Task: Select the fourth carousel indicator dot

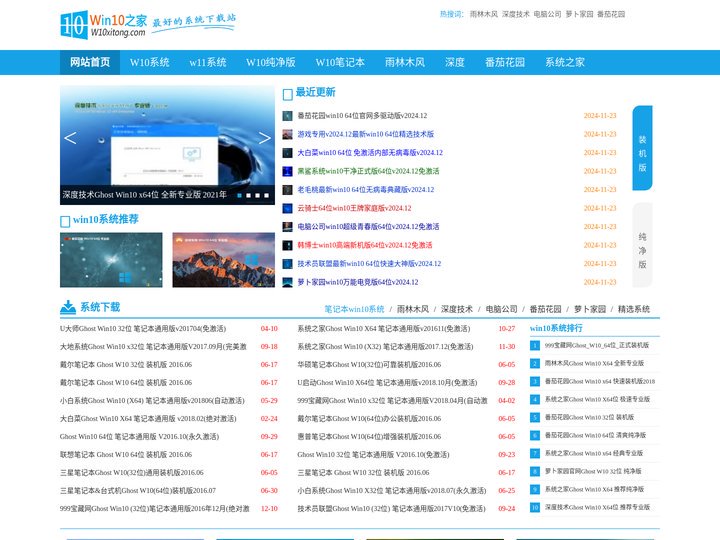Action: (x=267, y=195)
